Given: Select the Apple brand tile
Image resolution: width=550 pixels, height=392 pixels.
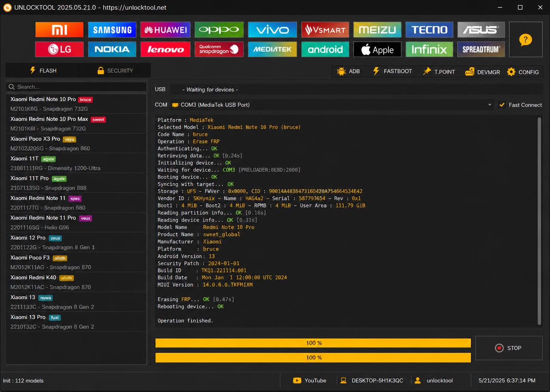Looking at the screenshot, I should (377, 49).
